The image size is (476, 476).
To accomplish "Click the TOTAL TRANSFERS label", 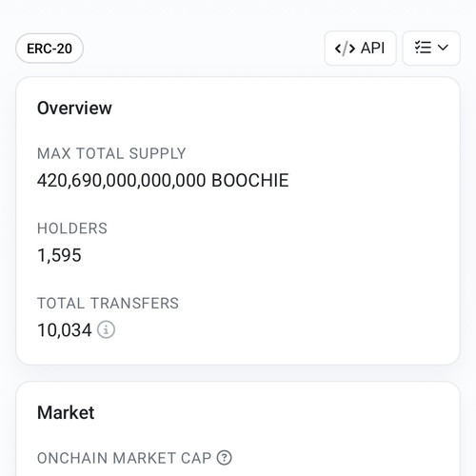I will click(108, 303).
